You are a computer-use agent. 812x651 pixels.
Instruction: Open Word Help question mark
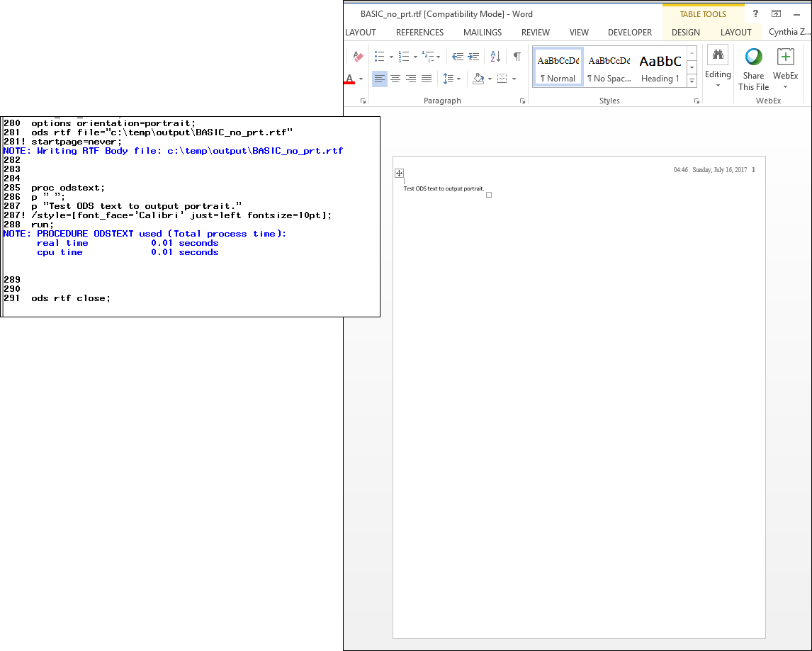755,14
